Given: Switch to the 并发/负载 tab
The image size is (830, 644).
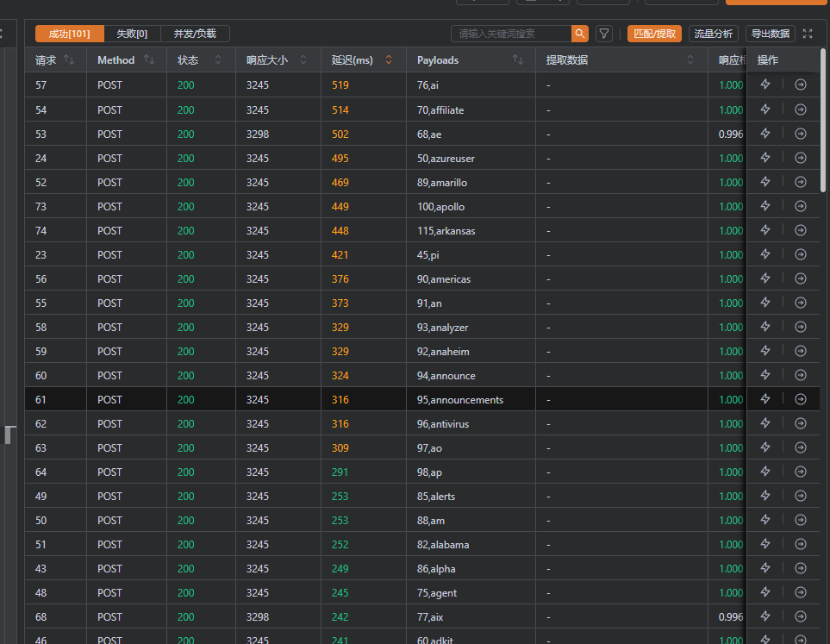Looking at the screenshot, I should coord(195,34).
